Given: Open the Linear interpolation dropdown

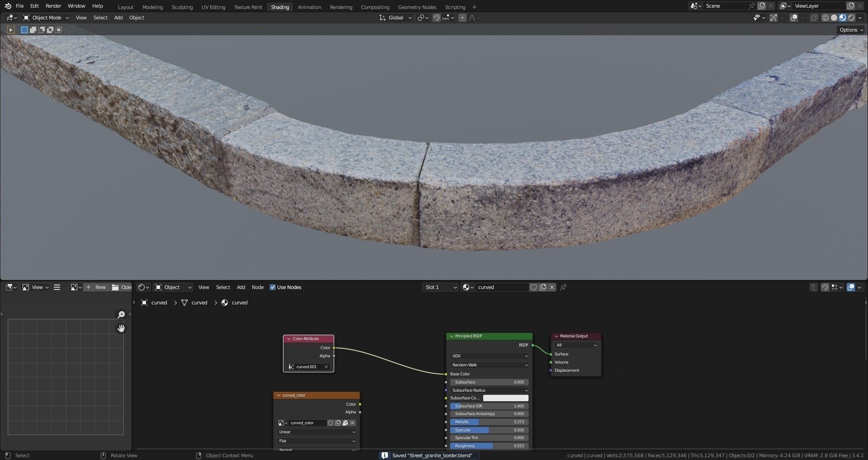Looking at the screenshot, I should (x=316, y=432).
